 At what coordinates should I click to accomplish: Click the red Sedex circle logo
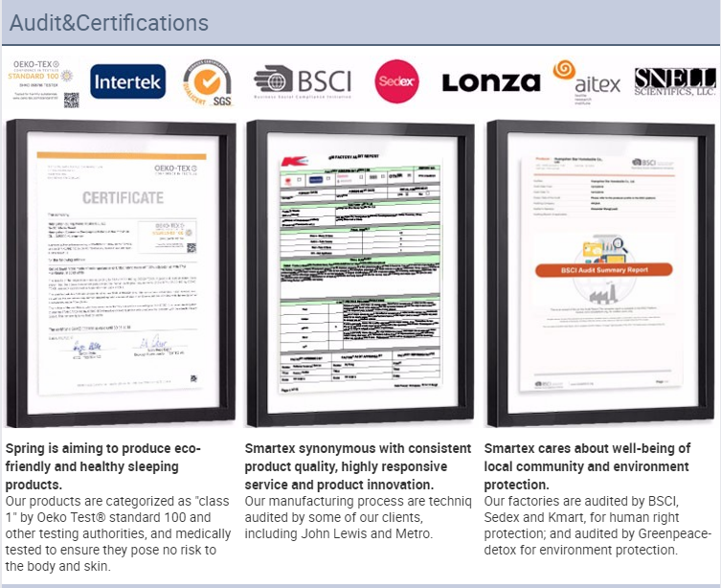point(396,81)
